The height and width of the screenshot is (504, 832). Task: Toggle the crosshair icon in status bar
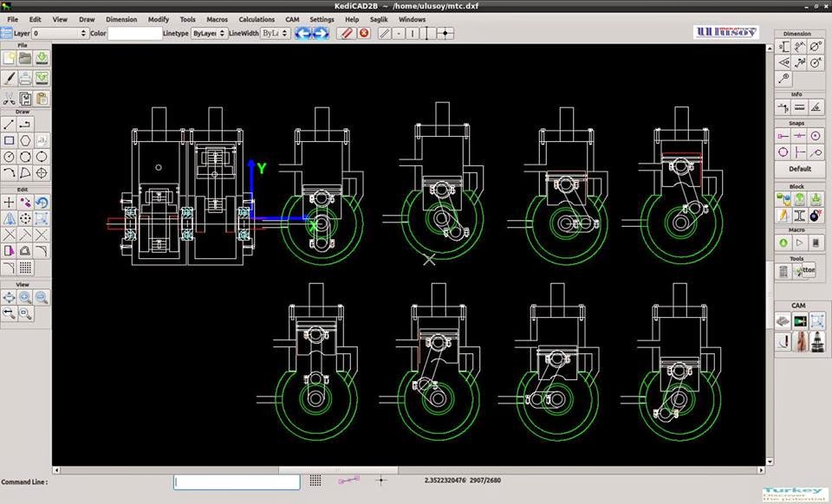point(381,481)
